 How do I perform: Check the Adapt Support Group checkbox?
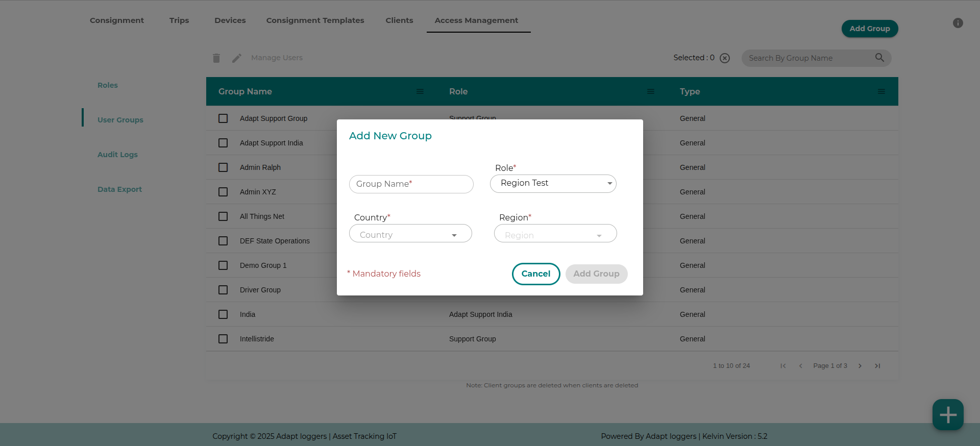[x=223, y=118]
